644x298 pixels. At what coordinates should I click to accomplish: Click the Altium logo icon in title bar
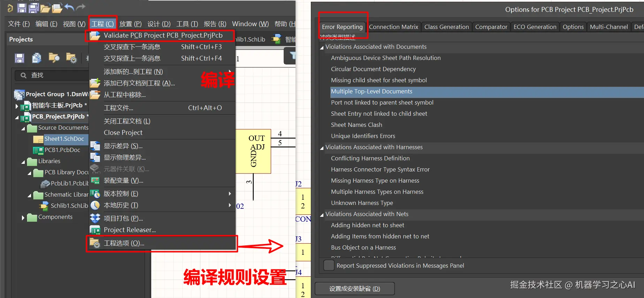(x=10, y=8)
